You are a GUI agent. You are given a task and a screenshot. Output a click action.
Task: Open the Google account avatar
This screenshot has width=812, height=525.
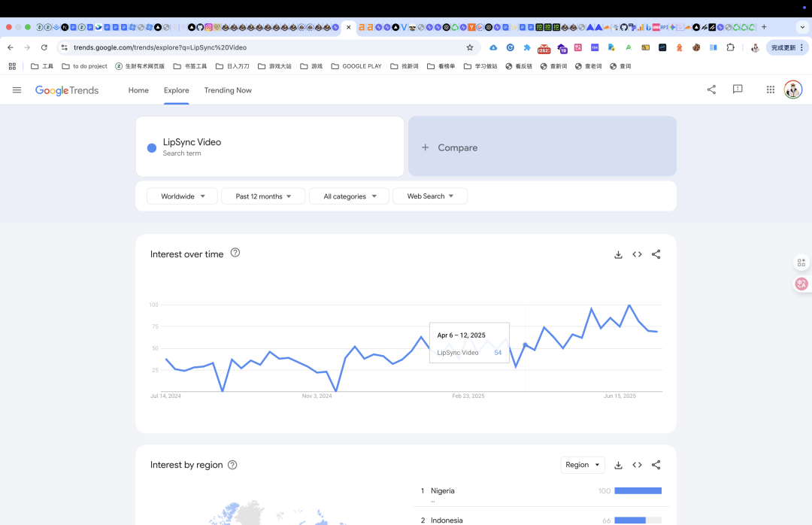click(793, 90)
